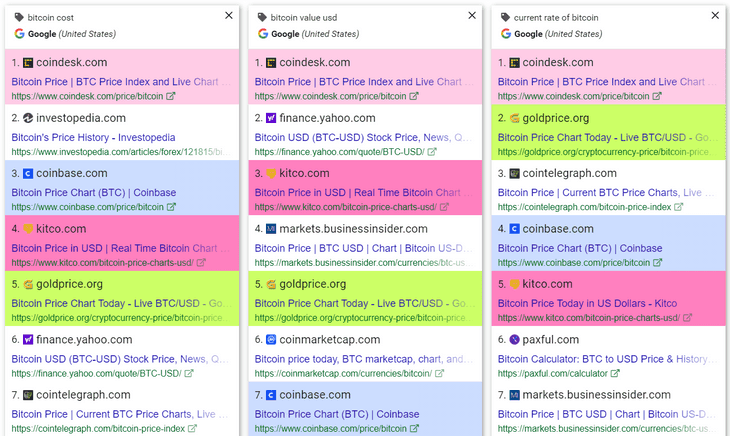The width and height of the screenshot is (730, 436).
Task: Open external link icon for coinbase URL in 'bitcoin value usd' panel
Action: coord(414,429)
